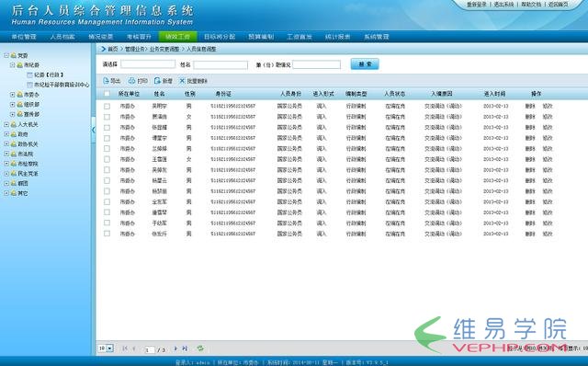Click 重新登录 link at top right
Screen dimensions: 588x366
(476, 5)
